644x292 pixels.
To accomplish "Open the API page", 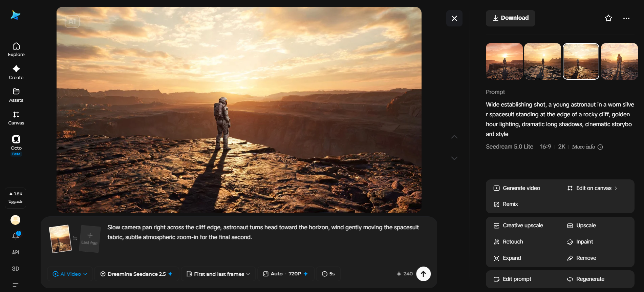I will pos(16,252).
